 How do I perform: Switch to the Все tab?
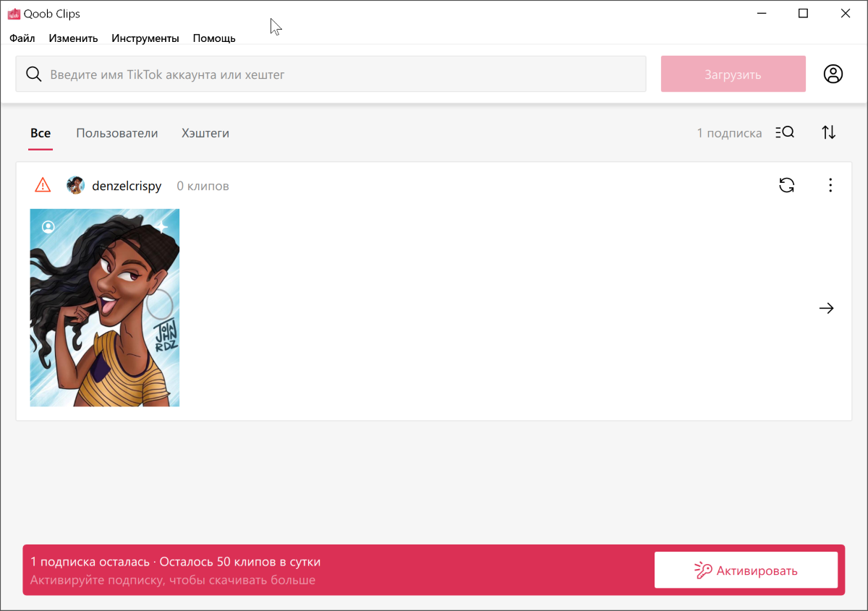coord(41,133)
